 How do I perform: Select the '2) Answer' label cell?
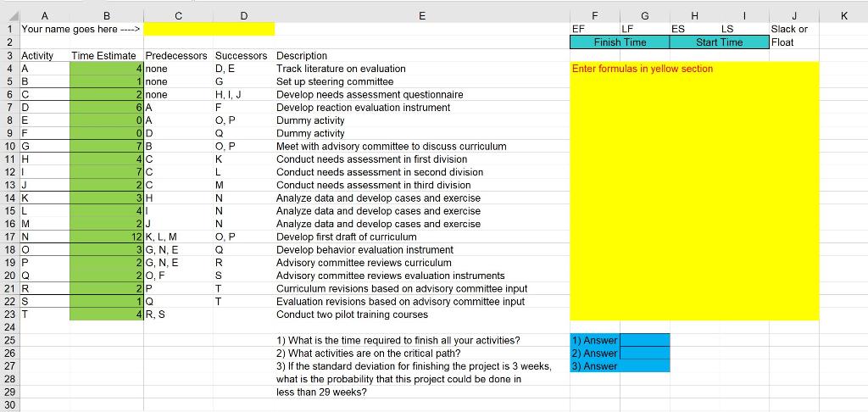595,354
